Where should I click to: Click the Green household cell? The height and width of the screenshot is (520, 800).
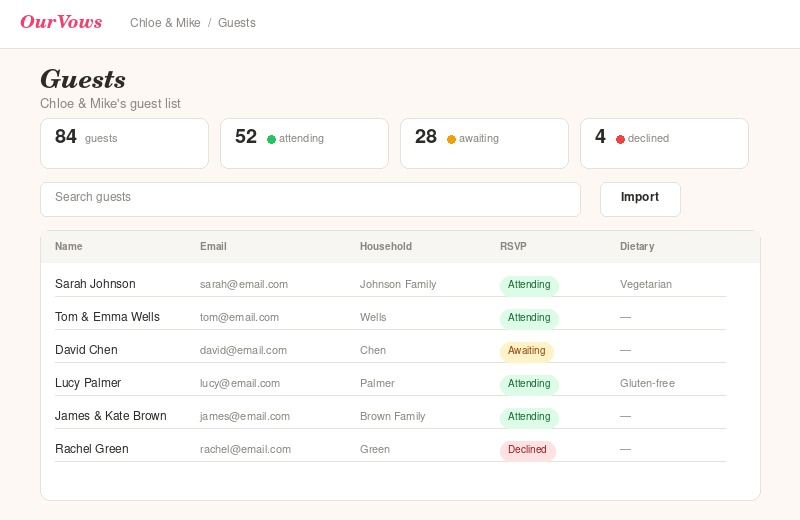(x=375, y=450)
